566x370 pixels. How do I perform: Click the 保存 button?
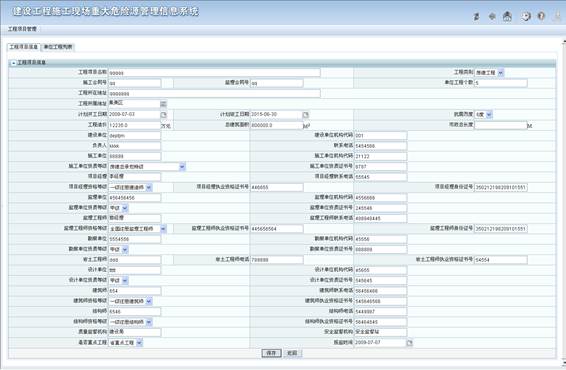271,353
